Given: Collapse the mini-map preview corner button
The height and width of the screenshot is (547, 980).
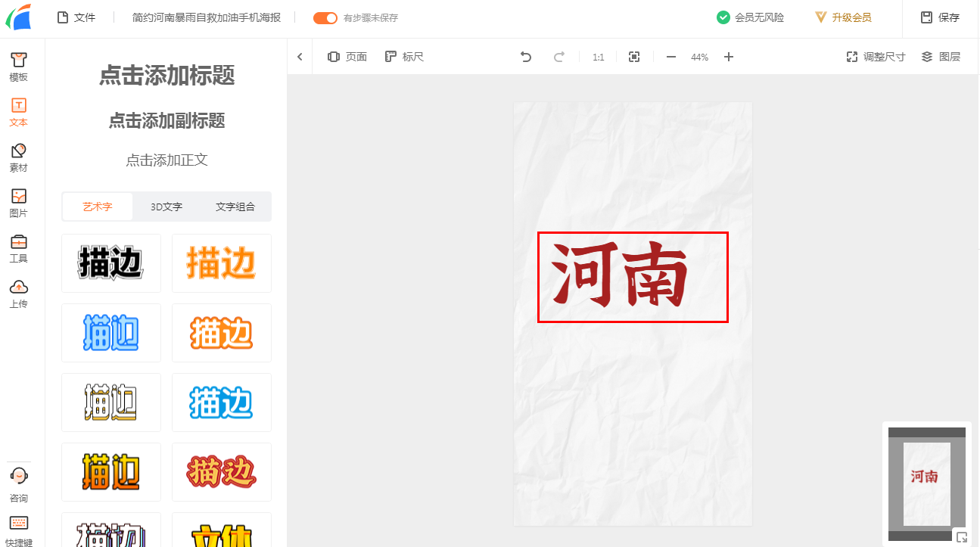Looking at the screenshot, I should [961, 537].
